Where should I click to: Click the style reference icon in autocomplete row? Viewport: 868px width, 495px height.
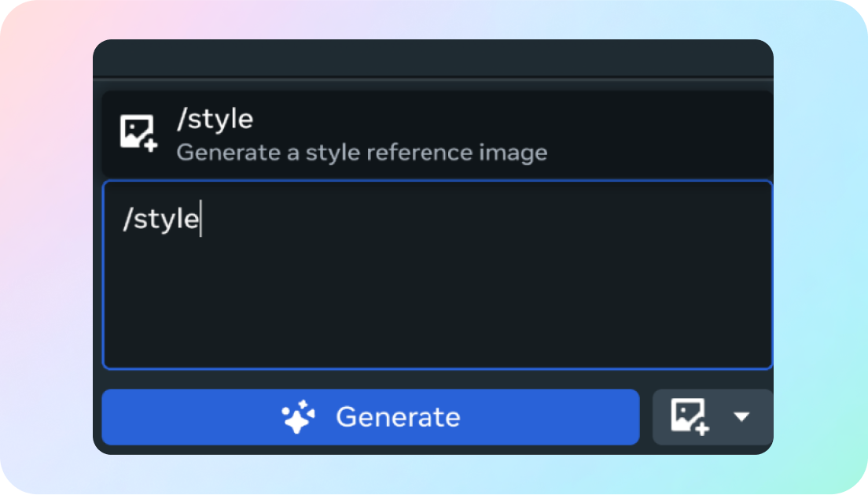(138, 133)
